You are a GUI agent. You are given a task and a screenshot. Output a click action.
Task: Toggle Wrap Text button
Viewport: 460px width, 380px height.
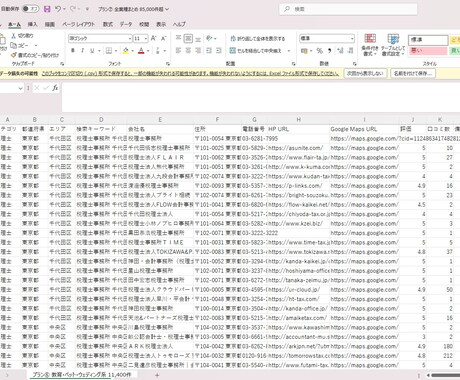258,39
